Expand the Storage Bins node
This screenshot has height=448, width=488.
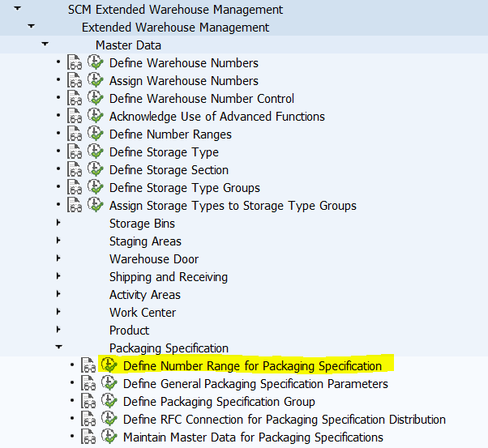[58, 223]
